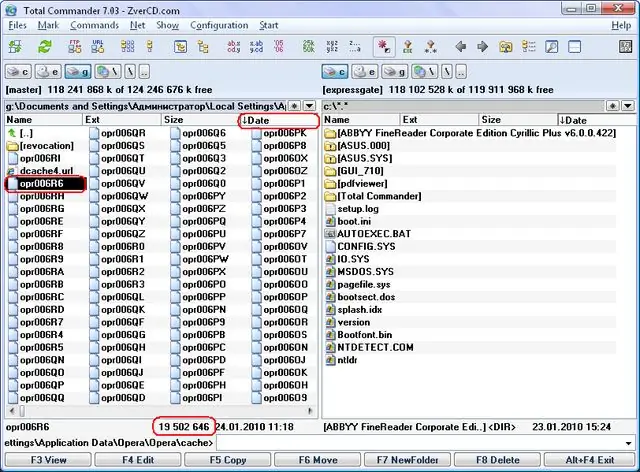
Task: Toggle the red asterisk toolbar button
Action: tap(384, 47)
